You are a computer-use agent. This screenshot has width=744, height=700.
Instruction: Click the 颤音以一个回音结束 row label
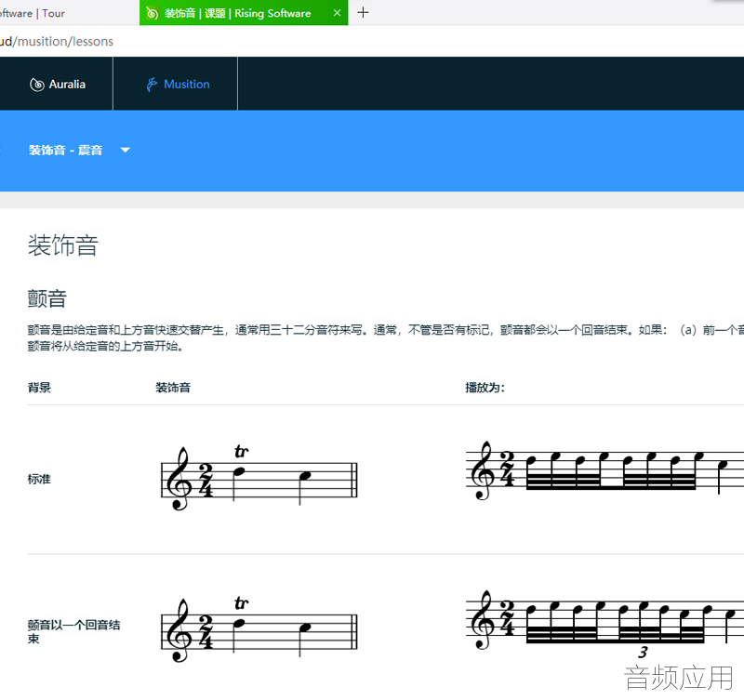click(x=74, y=632)
